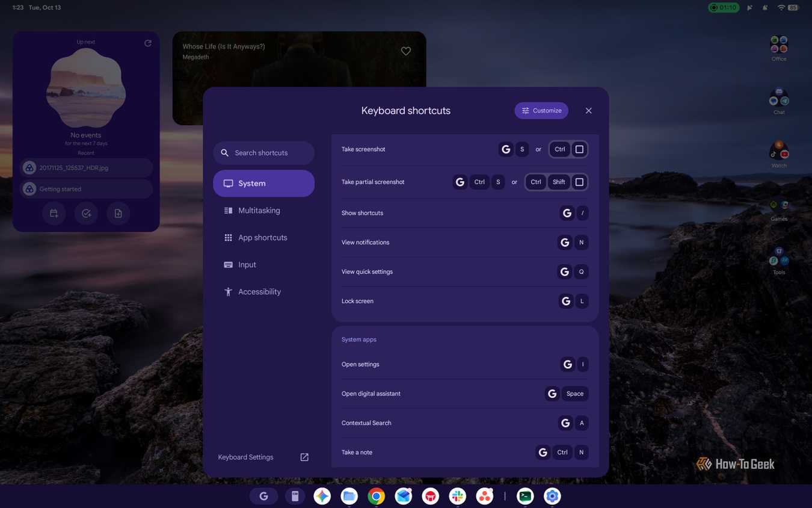This screenshot has width=812, height=508.
Task: Like the song with the heart icon
Action: [406, 51]
